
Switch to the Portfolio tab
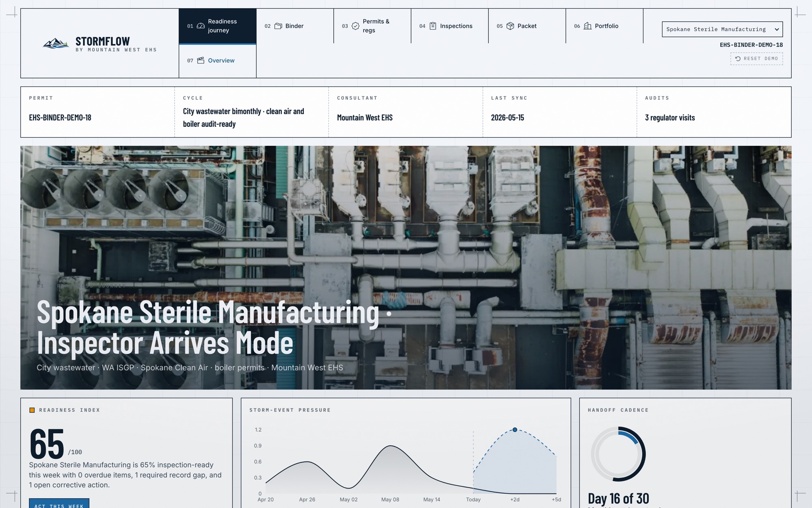604,26
